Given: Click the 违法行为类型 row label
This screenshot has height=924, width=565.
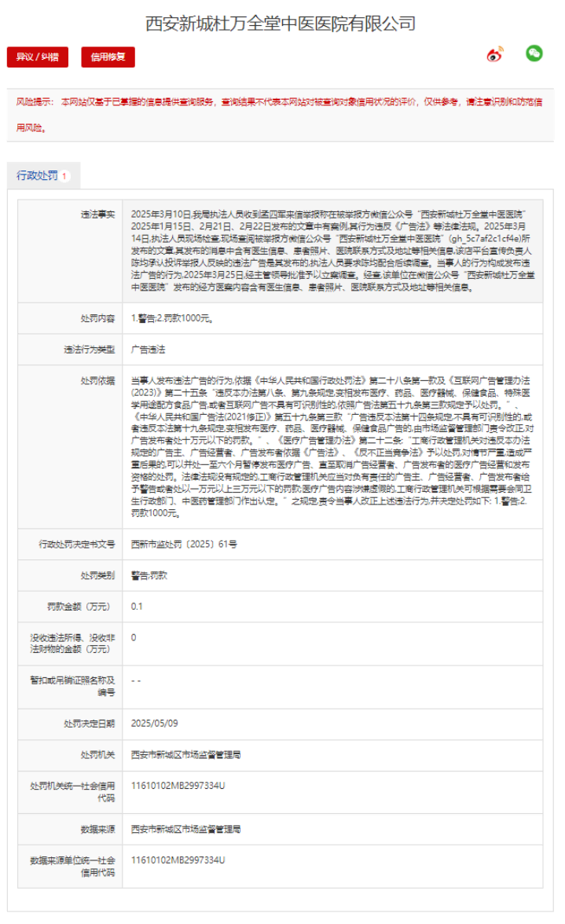Looking at the screenshot, I should (90, 350).
